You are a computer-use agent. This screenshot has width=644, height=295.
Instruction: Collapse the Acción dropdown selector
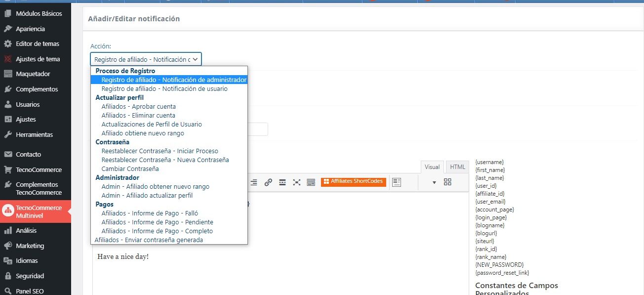click(x=146, y=59)
